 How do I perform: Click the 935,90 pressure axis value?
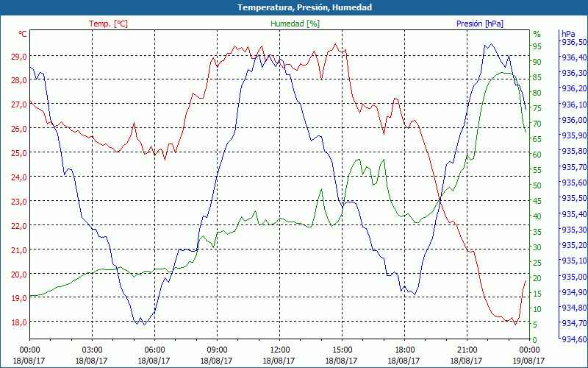[x=573, y=135]
